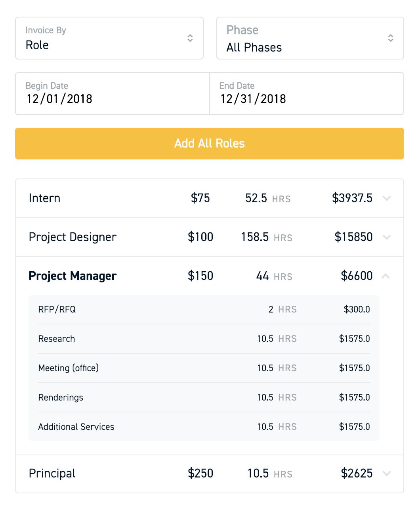Image resolution: width=420 pixels, height=510 pixels.
Task: Click the Renderings activity line
Action: 204,397
